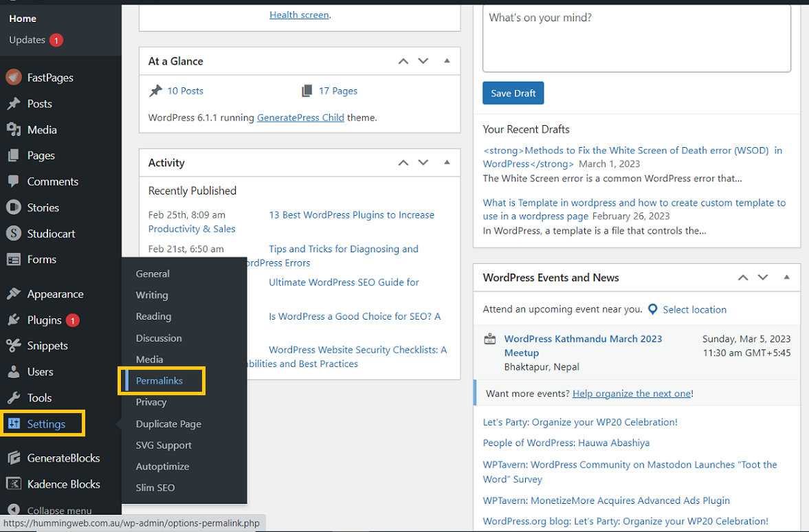Open the Plugins plug icon

(x=14, y=320)
